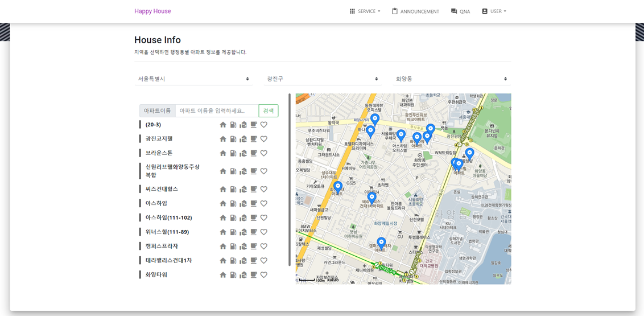Like 신원리브웰화양동주상복합 with the heart
The width and height of the screenshot is (644, 316).
point(263,171)
